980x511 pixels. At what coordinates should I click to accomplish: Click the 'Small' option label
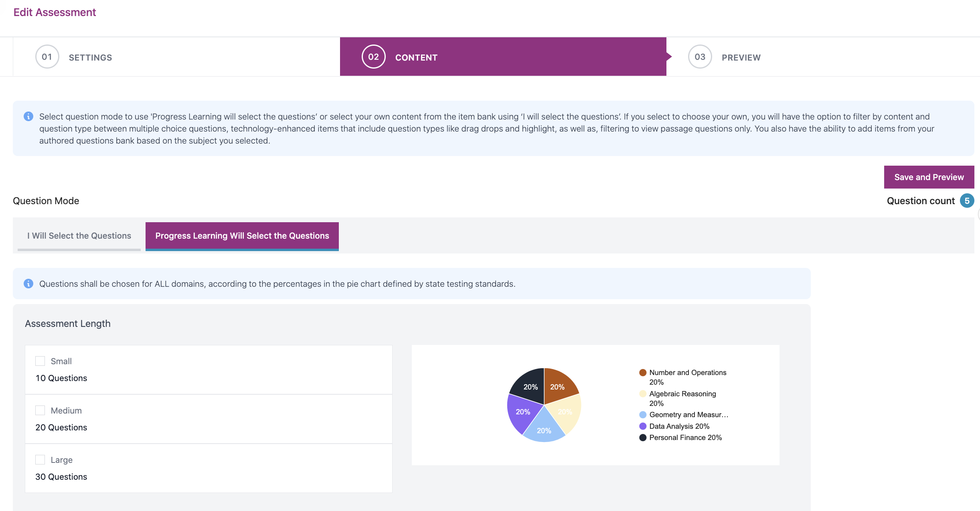pyautogui.click(x=61, y=361)
